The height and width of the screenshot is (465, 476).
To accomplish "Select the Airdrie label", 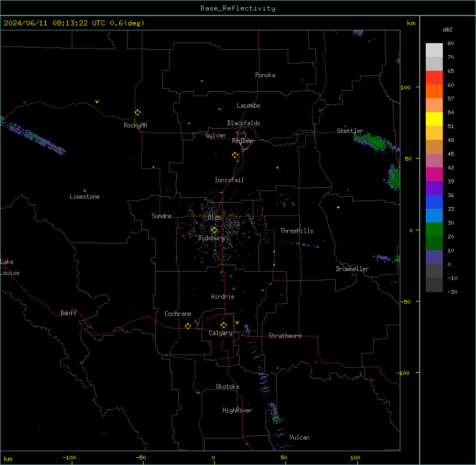I will pos(223,297).
